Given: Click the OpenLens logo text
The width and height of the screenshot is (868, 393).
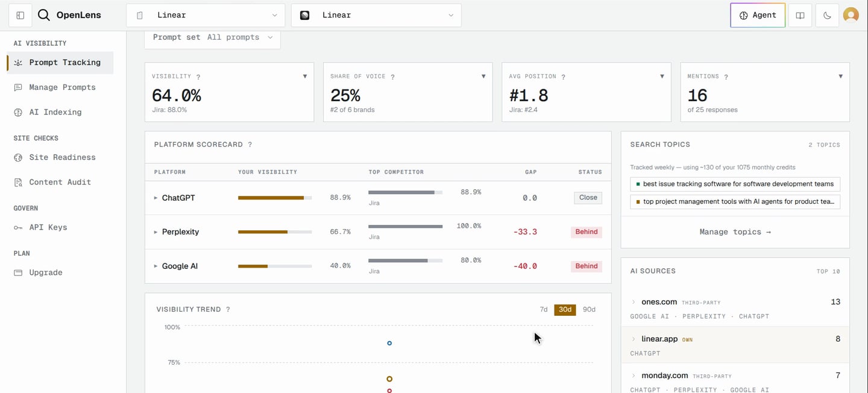Looking at the screenshot, I should pos(79,16).
